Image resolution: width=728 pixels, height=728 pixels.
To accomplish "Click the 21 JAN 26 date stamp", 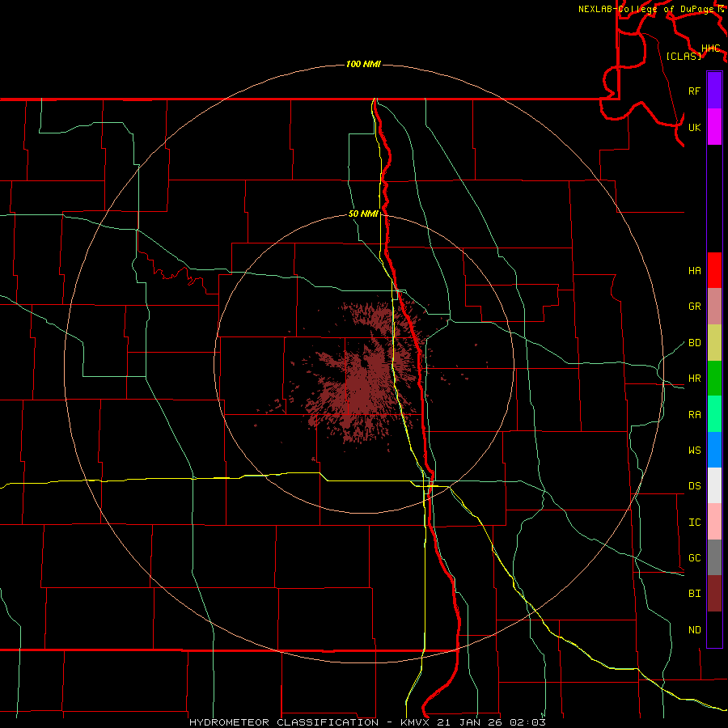I will [469, 722].
